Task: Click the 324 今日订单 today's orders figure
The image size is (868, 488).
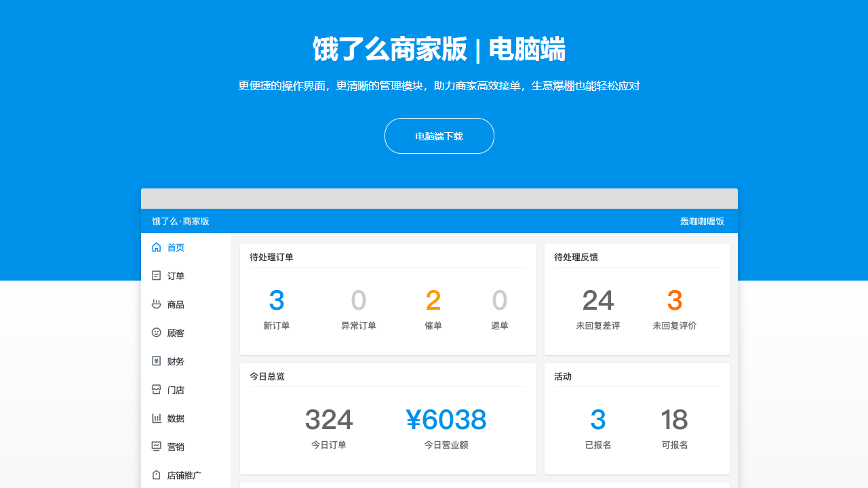Action: (x=329, y=420)
